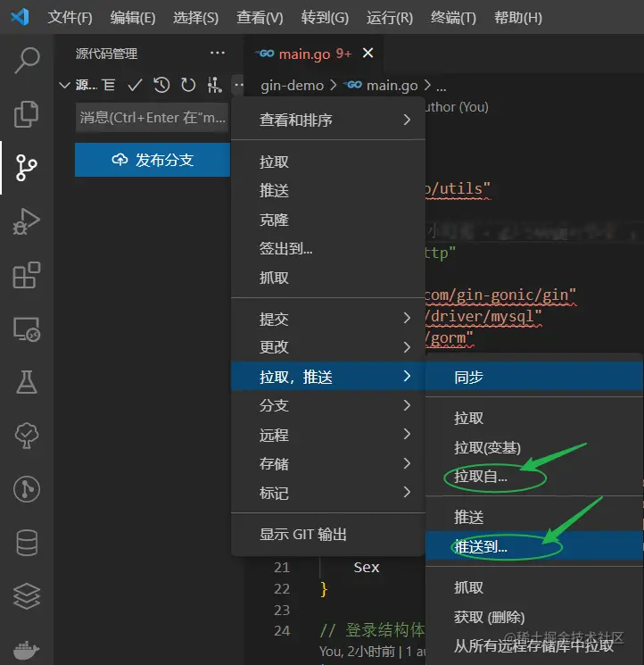Image resolution: width=644 pixels, height=665 pixels.
Task: Click the git graph branch toolbar icon
Action: click(214, 86)
